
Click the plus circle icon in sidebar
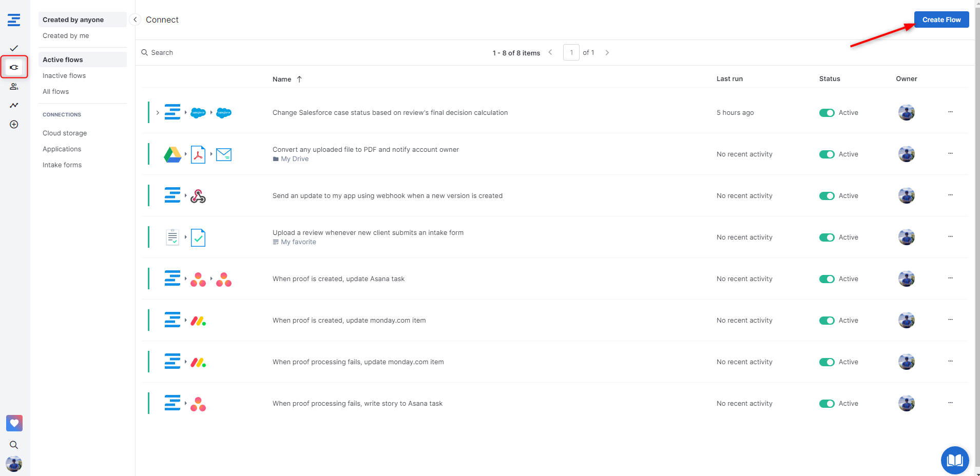pyautogui.click(x=14, y=124)
